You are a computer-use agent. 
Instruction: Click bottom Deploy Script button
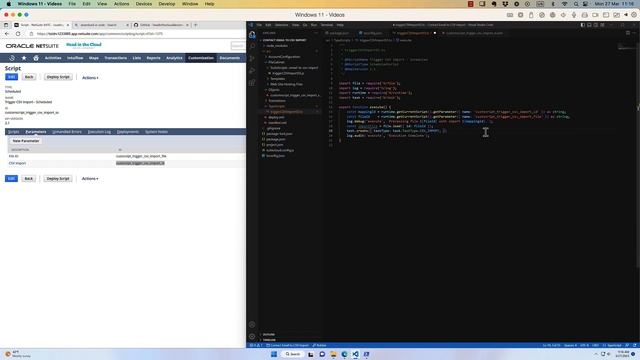point(58,179)
